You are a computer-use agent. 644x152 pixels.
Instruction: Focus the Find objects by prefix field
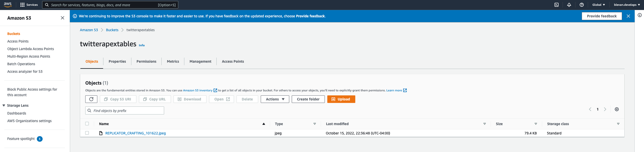point(125,111)
